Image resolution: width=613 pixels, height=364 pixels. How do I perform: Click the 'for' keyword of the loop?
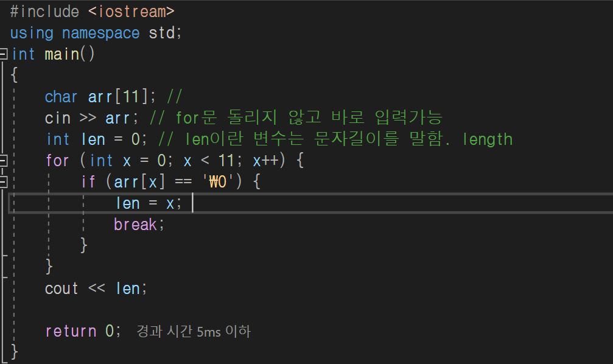tap(57, 161)
